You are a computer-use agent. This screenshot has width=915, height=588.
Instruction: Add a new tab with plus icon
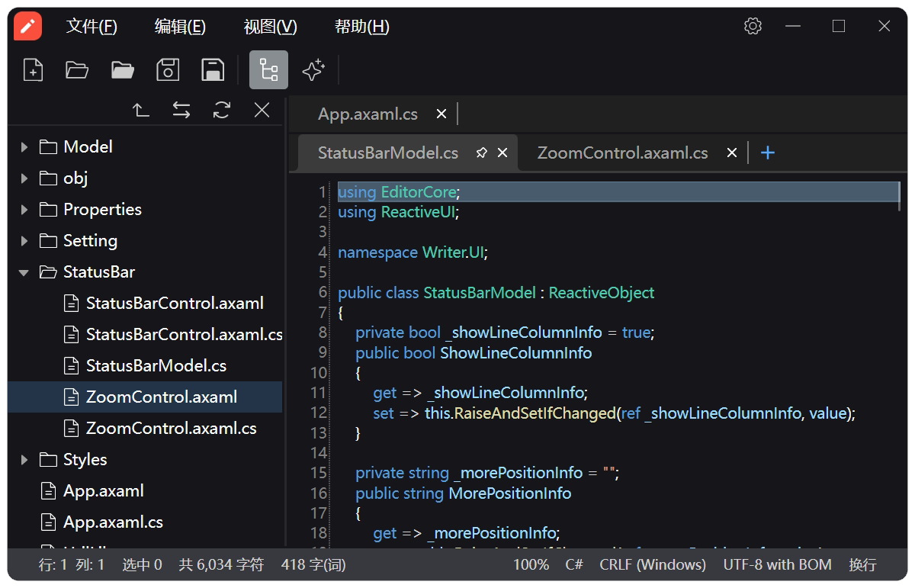pyautogui.click(x=768, y=153)
